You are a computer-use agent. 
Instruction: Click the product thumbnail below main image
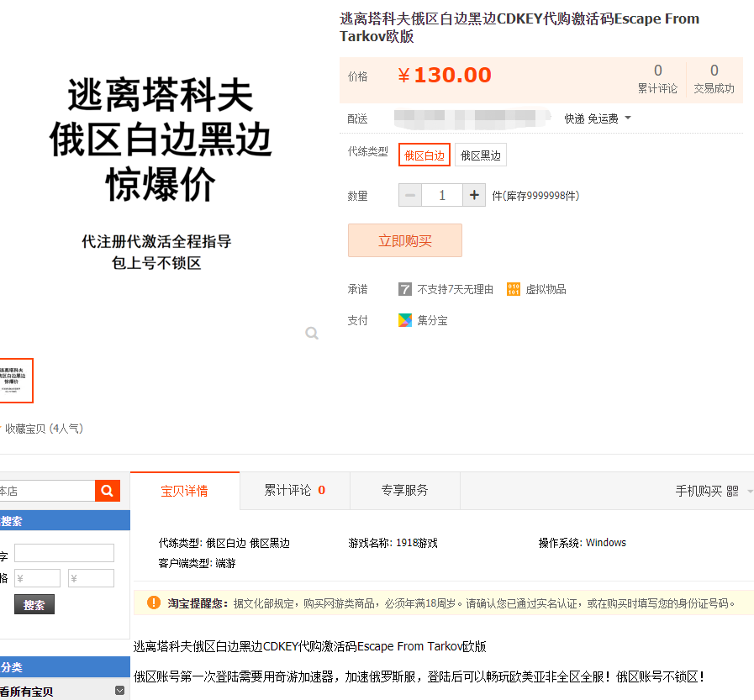[16, 381]
